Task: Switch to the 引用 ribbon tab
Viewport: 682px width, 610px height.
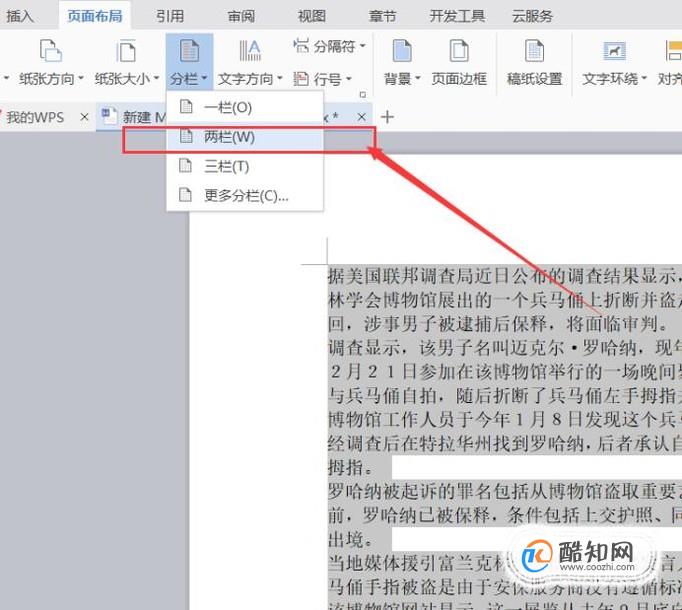Action: [x=170, y=16]
